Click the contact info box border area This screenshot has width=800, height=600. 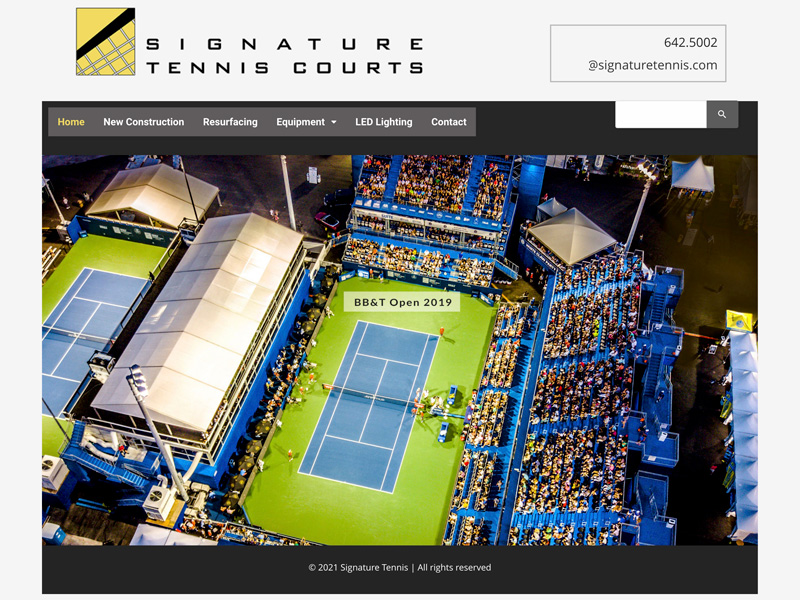pyautogui.click(x=638, y=53)
